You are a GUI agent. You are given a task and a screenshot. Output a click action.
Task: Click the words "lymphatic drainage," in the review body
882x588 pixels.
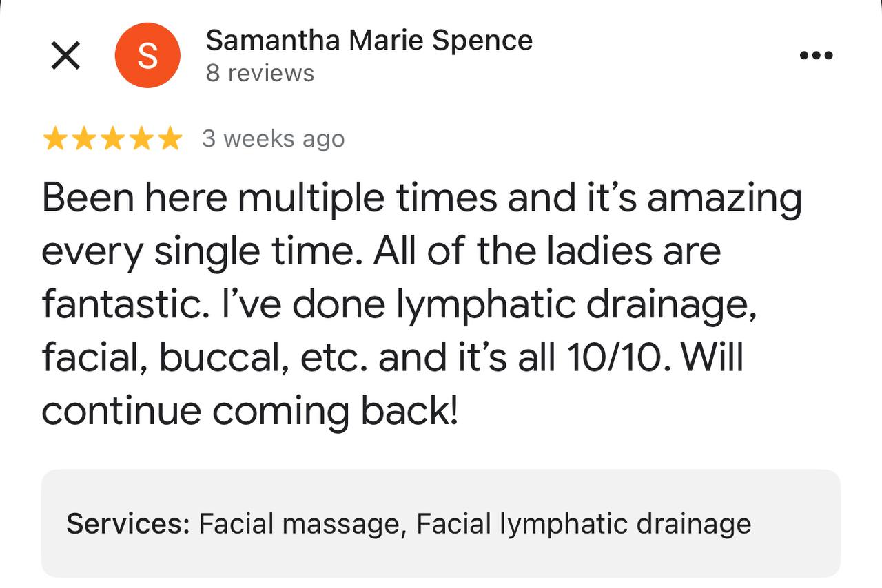(x=577, y=305)
